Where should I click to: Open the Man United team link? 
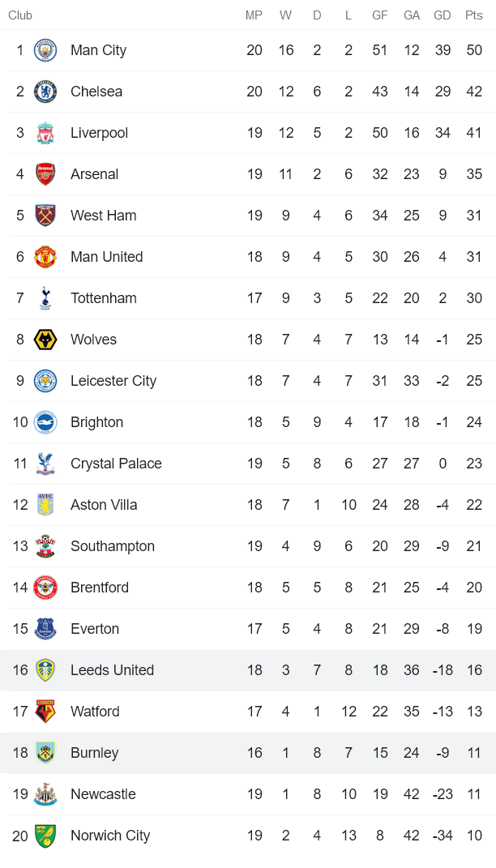106,257
